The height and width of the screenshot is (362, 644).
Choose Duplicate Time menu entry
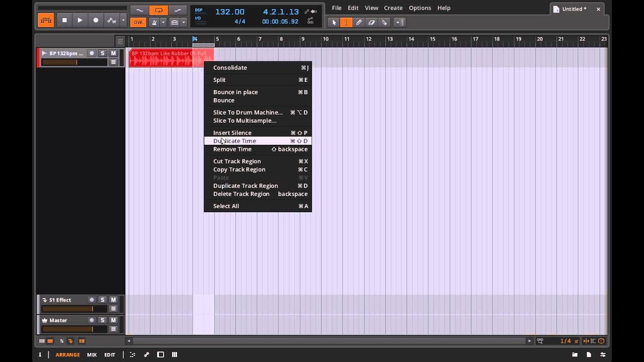point(258,141)
